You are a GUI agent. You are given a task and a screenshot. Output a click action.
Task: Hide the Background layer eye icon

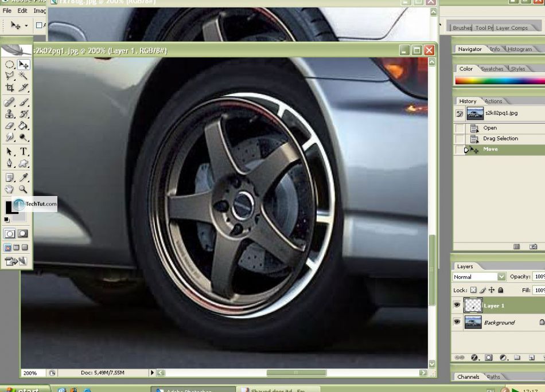point(457,322)
